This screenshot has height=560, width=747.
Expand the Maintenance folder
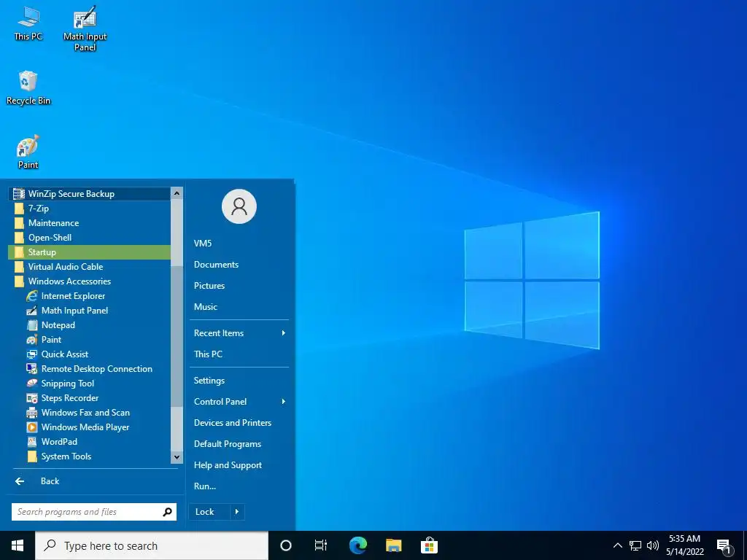point(89,223)
